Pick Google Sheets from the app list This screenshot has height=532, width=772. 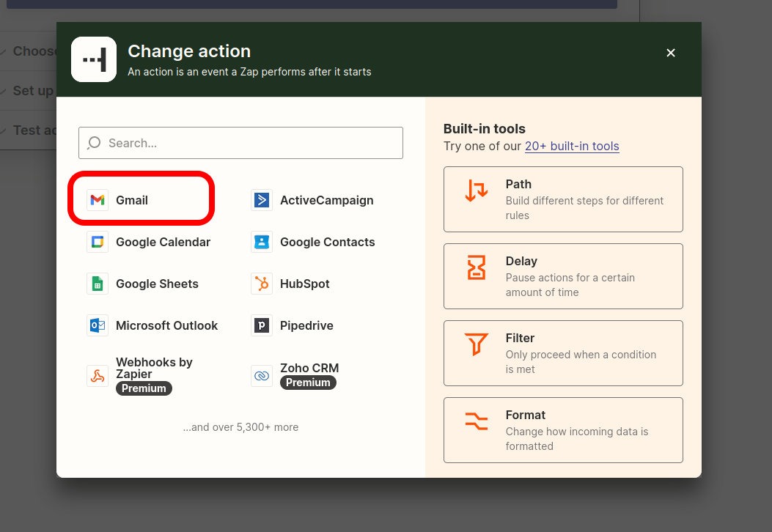(x=155, y=284)
